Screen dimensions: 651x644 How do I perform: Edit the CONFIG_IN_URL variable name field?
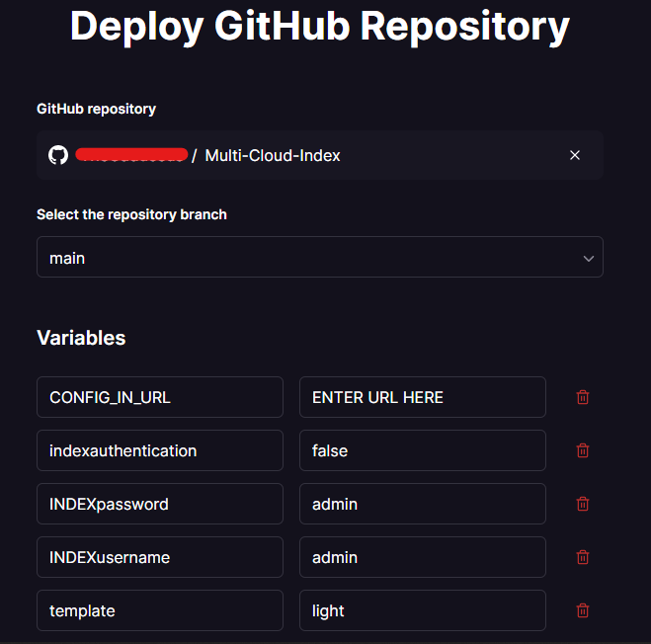(160, 397)
